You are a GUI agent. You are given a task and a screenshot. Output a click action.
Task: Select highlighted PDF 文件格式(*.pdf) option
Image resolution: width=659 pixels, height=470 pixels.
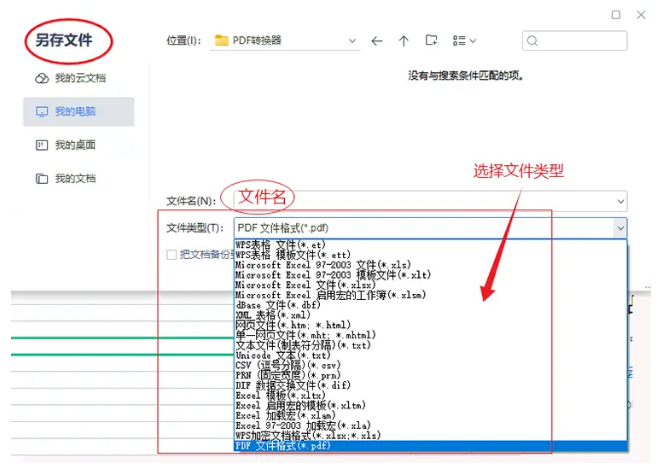[431, 446]
